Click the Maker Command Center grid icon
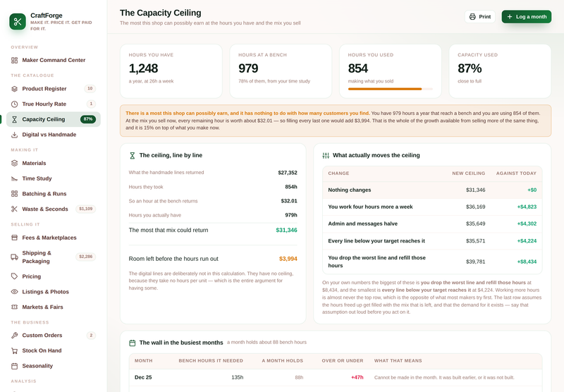 (x=14, y=60)
